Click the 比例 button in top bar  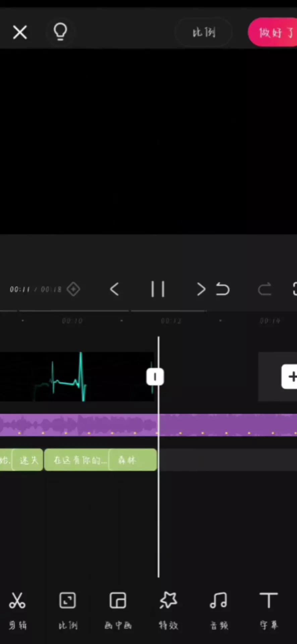coord(204,33)
